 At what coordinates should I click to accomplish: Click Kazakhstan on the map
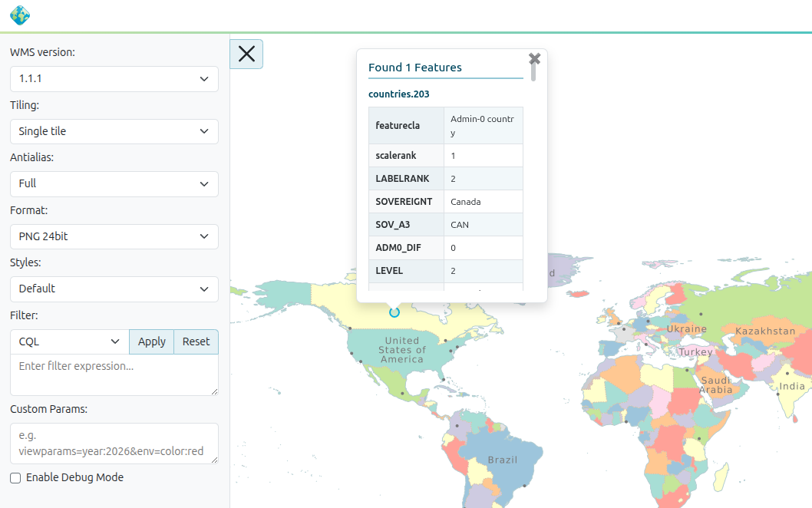coord(764,332)
